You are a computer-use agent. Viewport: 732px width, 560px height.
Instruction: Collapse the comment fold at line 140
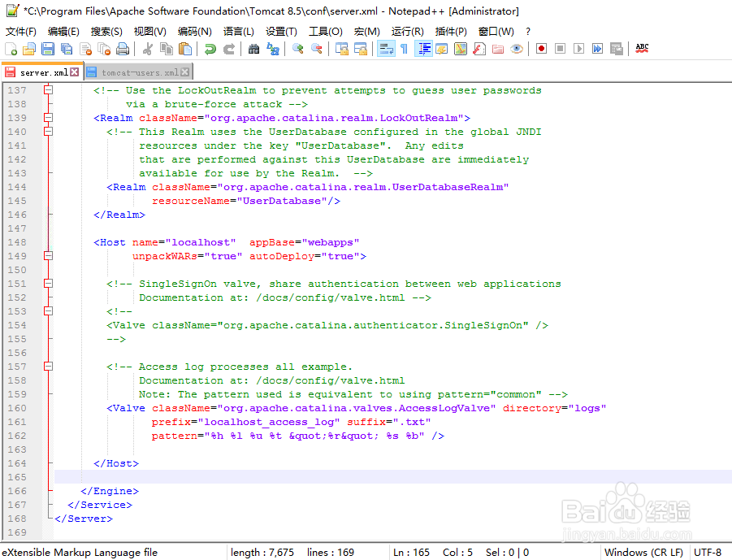(x=48, y=131)
